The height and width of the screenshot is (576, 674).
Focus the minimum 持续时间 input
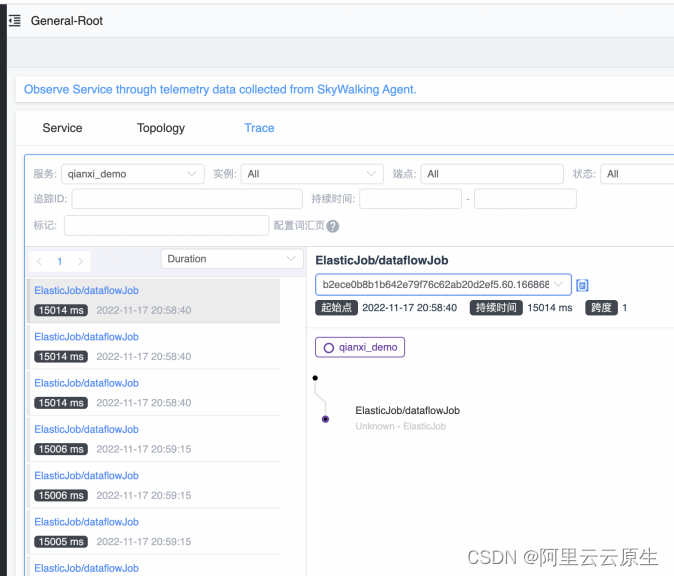pyautogui.click(x=411, y=199)
